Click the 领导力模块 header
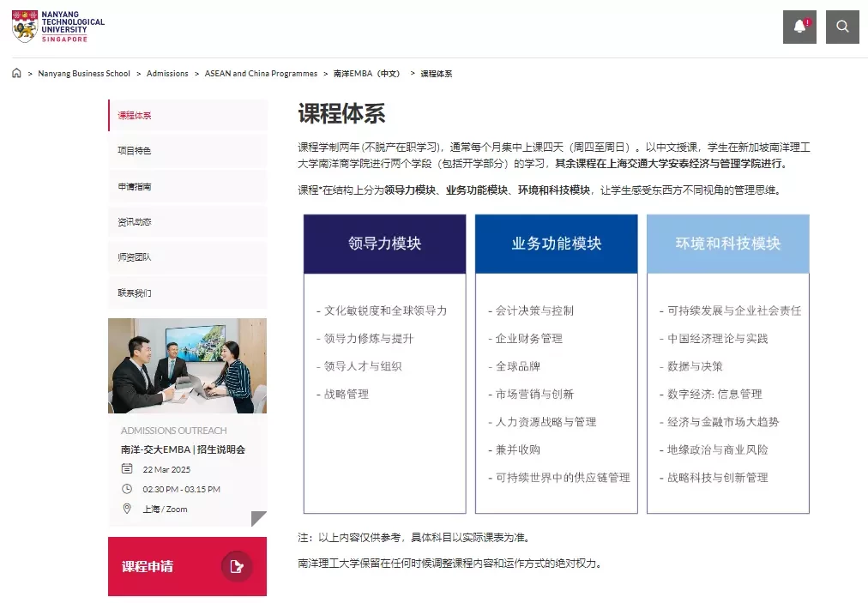This screenshot has height=603, width=868. pyautogui.click(x=385, y=244)
